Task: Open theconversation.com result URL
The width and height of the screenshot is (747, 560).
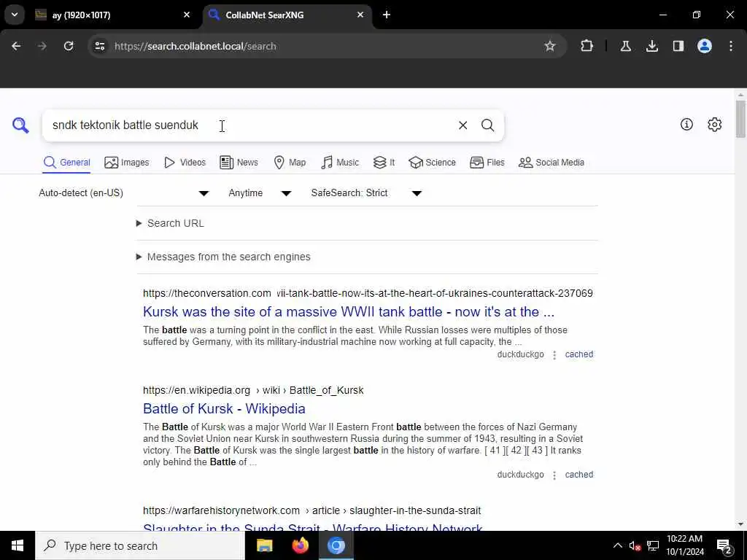Action: (x=368, y=293)
